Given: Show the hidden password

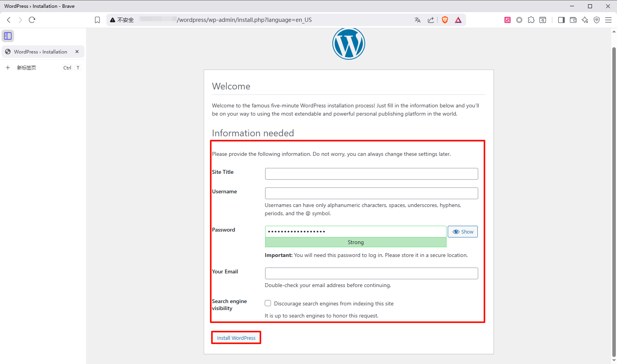Looking at the screenshot, I should point(463,232).
